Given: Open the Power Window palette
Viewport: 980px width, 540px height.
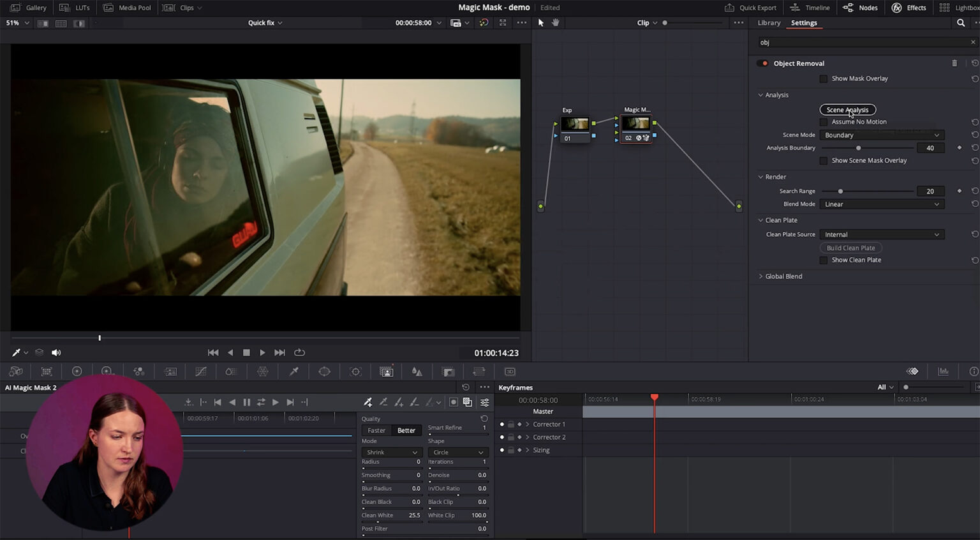Looking at the screenshot, I should point(324,371).
